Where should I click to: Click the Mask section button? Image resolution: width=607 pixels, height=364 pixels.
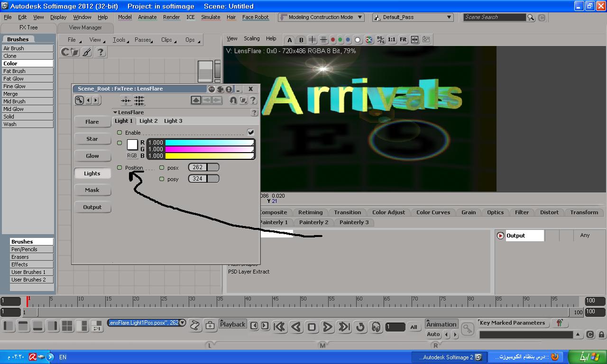pyautogui.click(x=92, y=190)
